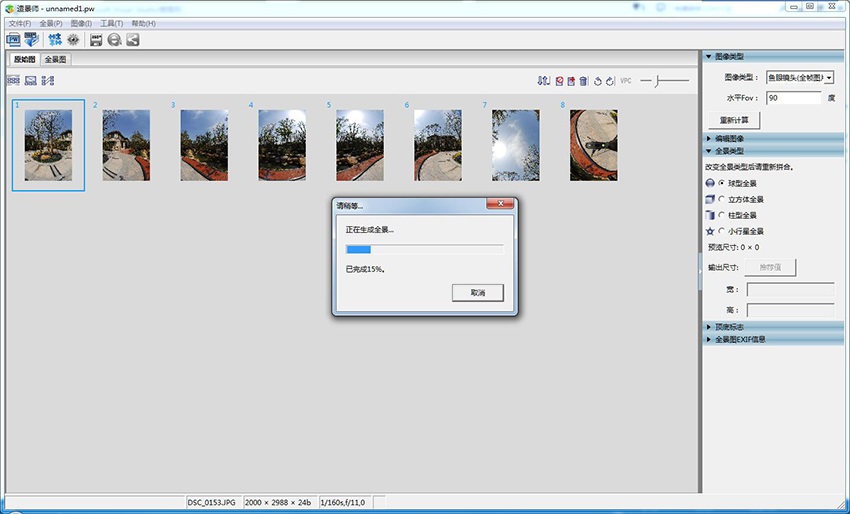This screenshot has height=514, width=850.
Task: Click the sort order arrows icon
Action: tap(543, 80)
